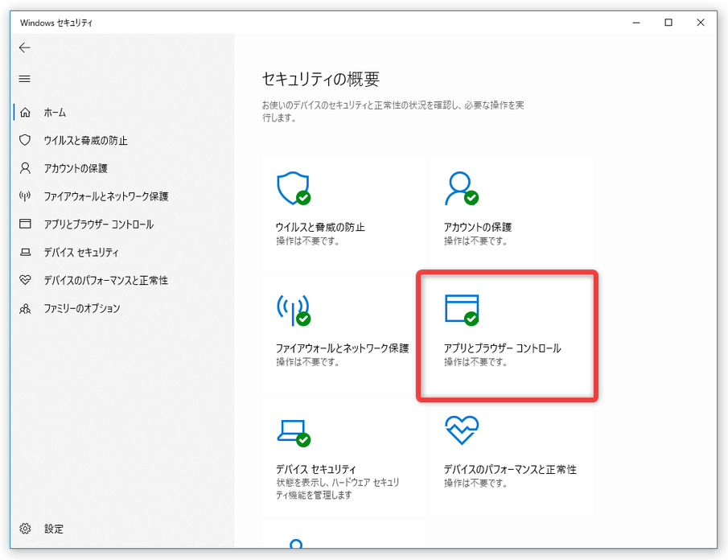Click the Home house icon in sidebar
The height and width of the screenshot is (560, 728).
point(25,113)
